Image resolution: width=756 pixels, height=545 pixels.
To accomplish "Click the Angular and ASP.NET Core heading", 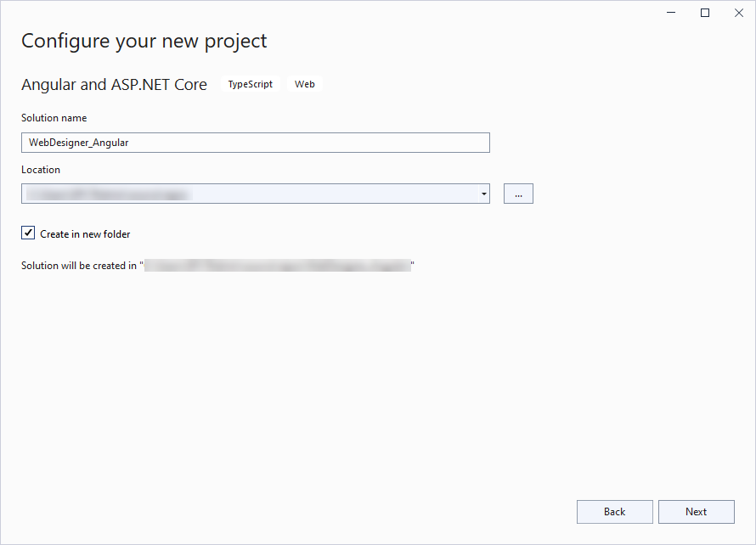I will coord(115,84).
